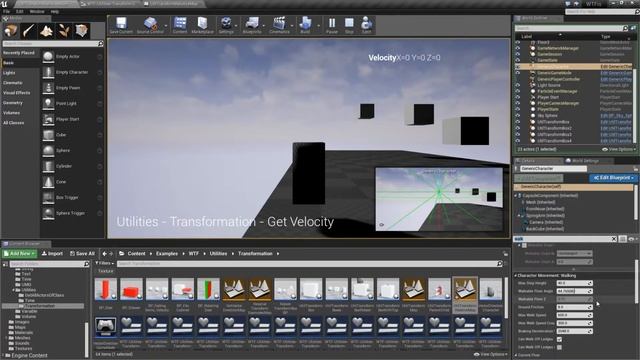This screenshot has height=360, width=640.
Task: Select Cylinder in the Modes panel
Action: (72, 166)
